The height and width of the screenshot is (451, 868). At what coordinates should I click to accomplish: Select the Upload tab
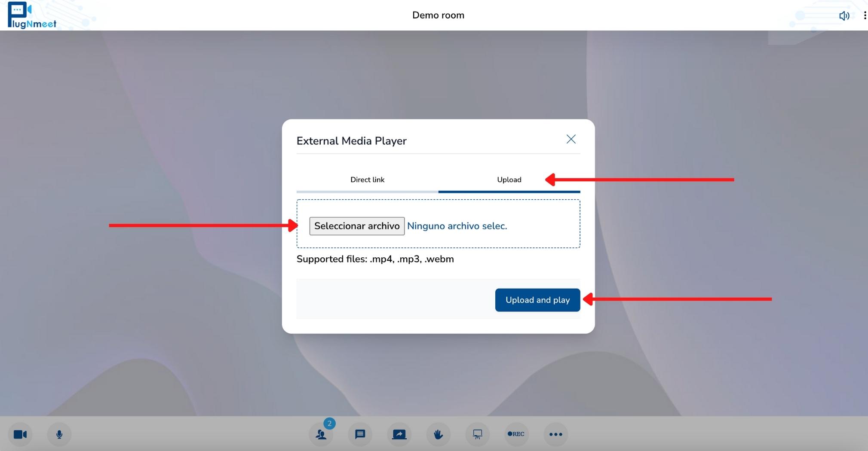click(x=509, y=180)
